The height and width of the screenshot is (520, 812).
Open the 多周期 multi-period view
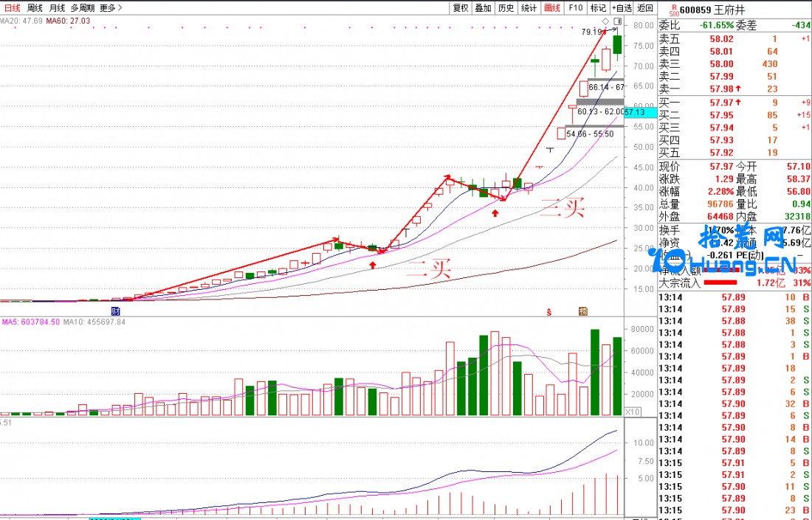pos(83,8)
